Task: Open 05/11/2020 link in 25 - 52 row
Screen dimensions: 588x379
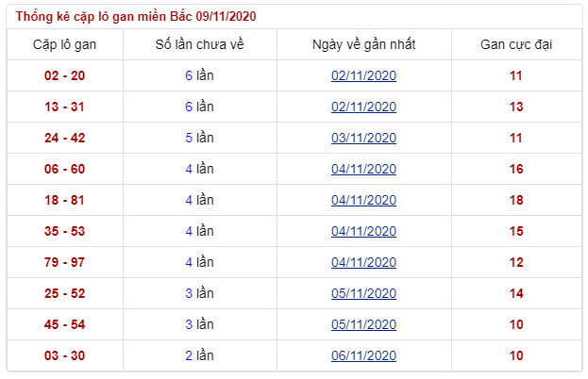Action: coord(363,293)
